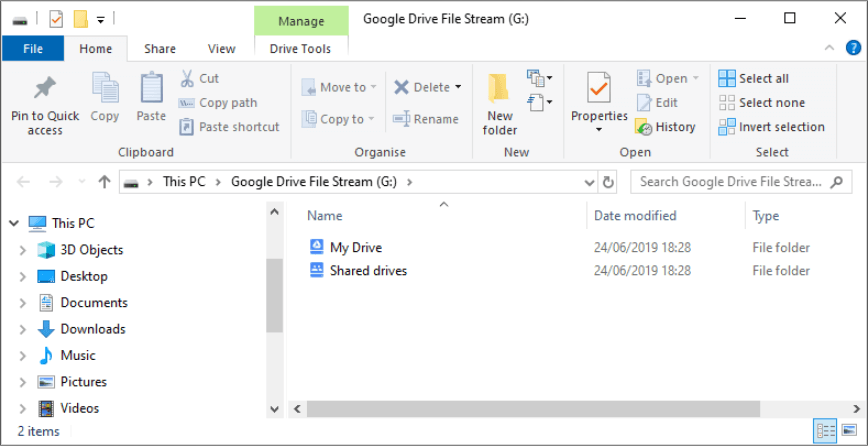868x446 pixels.
Task: Click the file list scroll right arrow
Action: coord(855,409)
